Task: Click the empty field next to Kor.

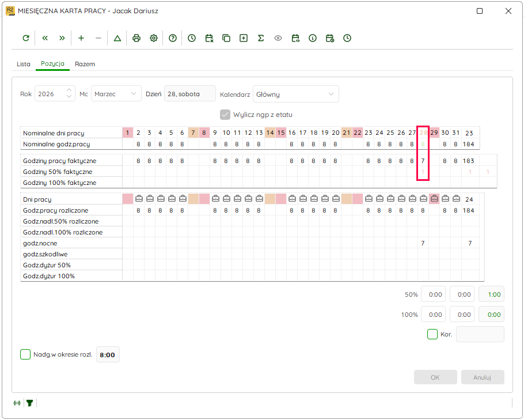Action: 480,334
